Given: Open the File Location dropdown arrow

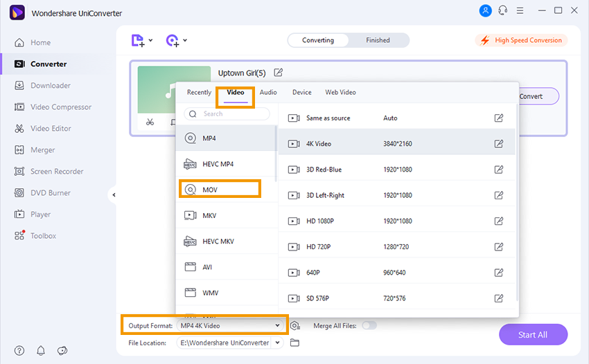Looking at the screenshot, I should [x=277, y=343].
